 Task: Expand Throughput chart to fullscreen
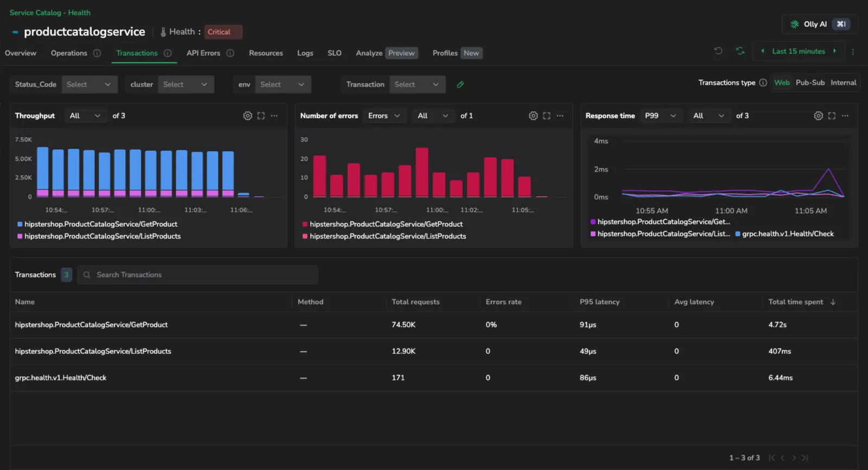261,116
